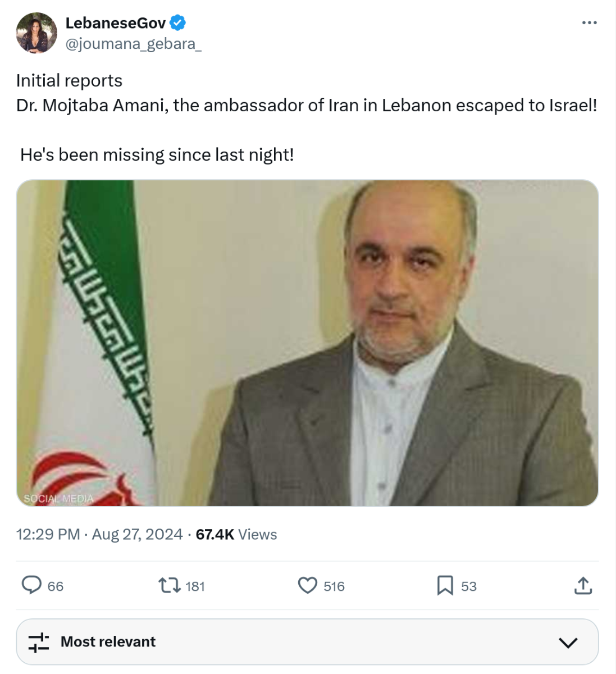The image size is (616, 674).
Task: Click the blue verified badge
Action: [x=178, y=23]
